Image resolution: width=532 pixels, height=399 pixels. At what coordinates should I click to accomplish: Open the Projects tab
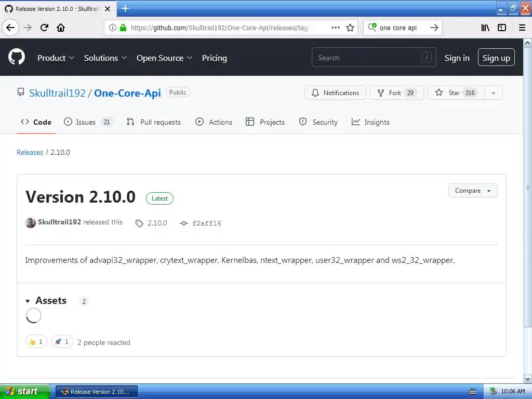pyautogui.click(x=265, y=122)
